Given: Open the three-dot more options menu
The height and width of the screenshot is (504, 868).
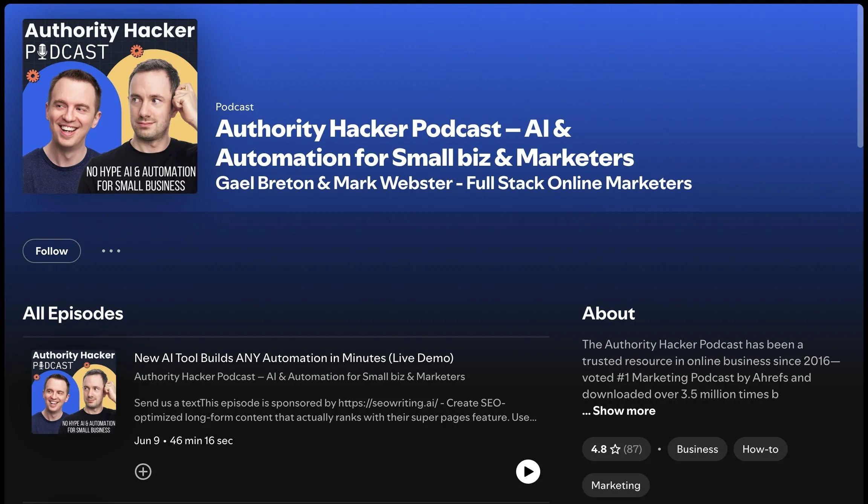Looking at the screenshot, I should (111, 251).
